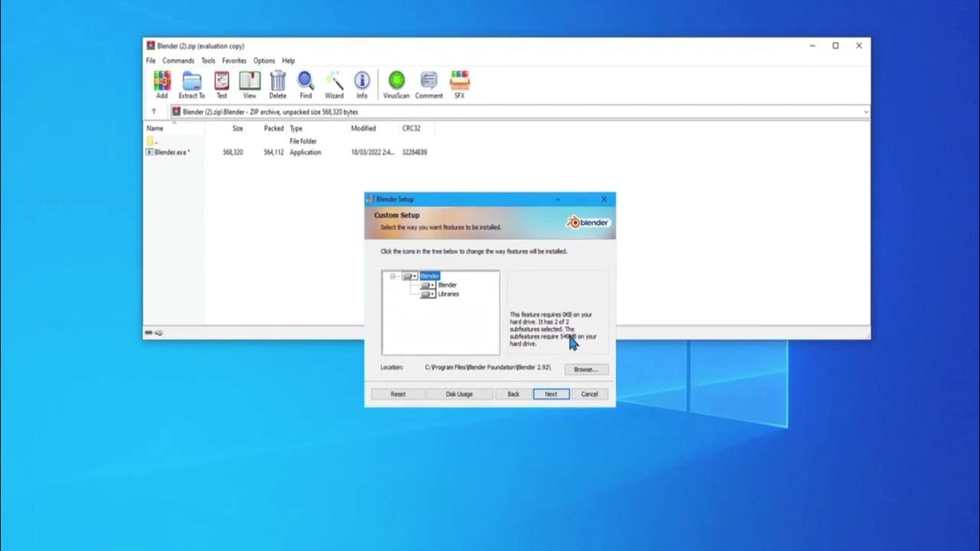Click the Browse... button
The image size is (980, 551).
point(586,369)
